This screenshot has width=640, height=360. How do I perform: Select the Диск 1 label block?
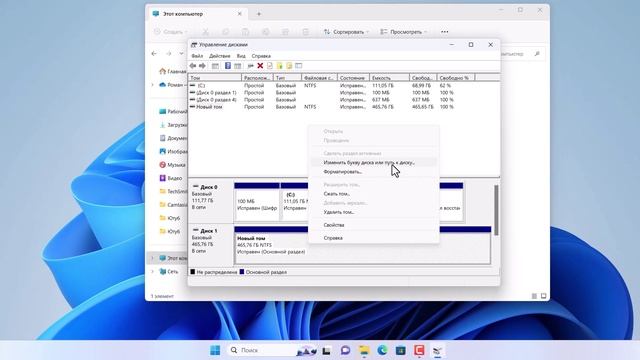click(x=211, y=245)
